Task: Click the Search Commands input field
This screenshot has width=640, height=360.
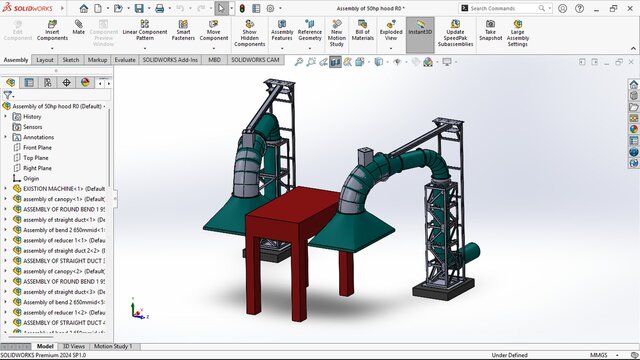Action: coord(504,8)
